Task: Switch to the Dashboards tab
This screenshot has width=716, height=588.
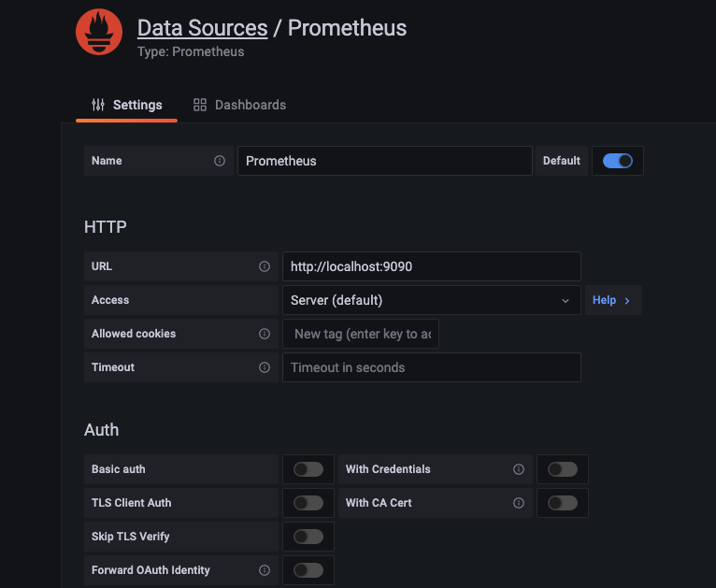Action: tap(239, 105)
